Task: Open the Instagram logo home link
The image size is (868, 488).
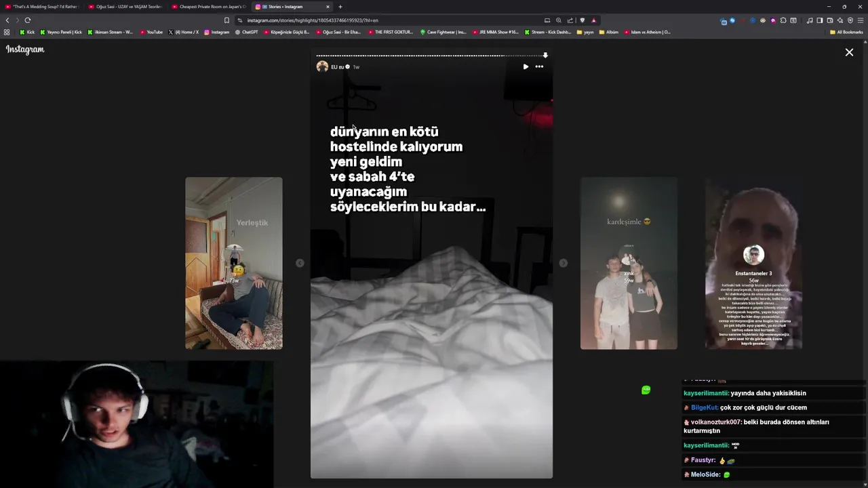Action: tap(25, 49)
